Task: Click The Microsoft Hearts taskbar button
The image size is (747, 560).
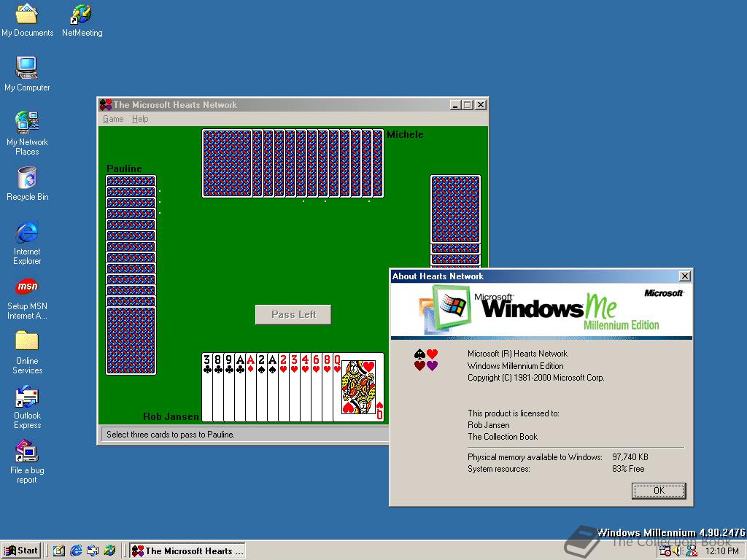Action: (187, 551)
